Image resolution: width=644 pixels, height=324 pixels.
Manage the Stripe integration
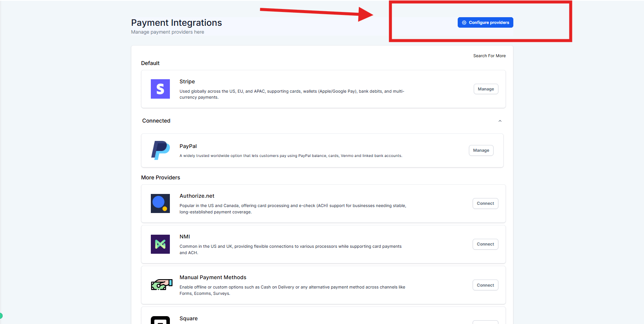[x=486, y=89]
